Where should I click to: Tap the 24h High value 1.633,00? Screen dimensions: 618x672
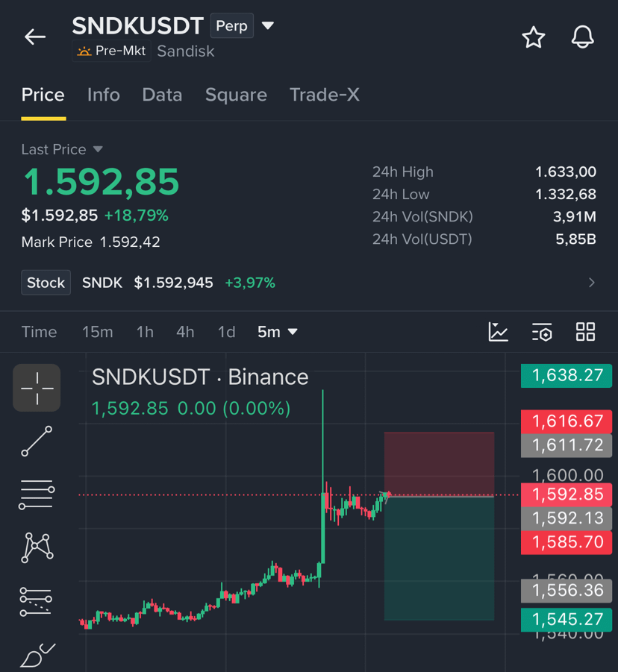(x=566, y=172)
